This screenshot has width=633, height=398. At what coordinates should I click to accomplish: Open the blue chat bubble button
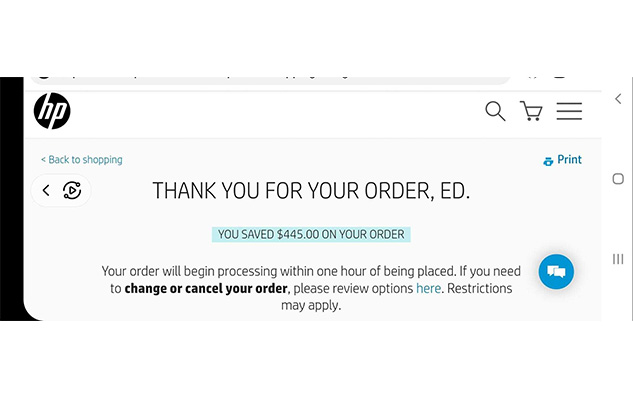coord(556,272)
